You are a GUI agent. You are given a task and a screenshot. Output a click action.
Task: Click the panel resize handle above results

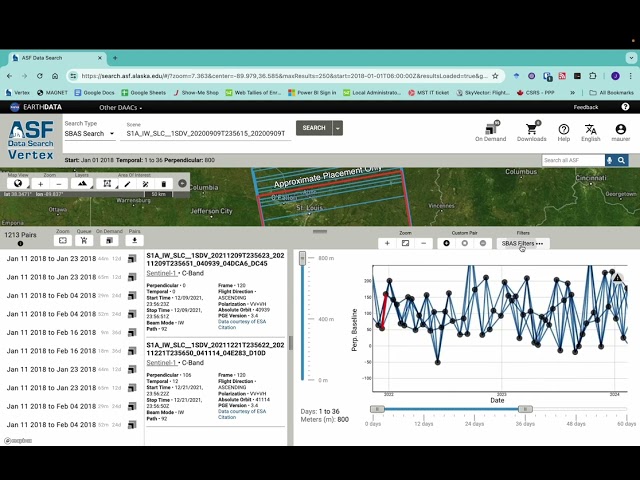pyautogui.click(x=320, y=231)
